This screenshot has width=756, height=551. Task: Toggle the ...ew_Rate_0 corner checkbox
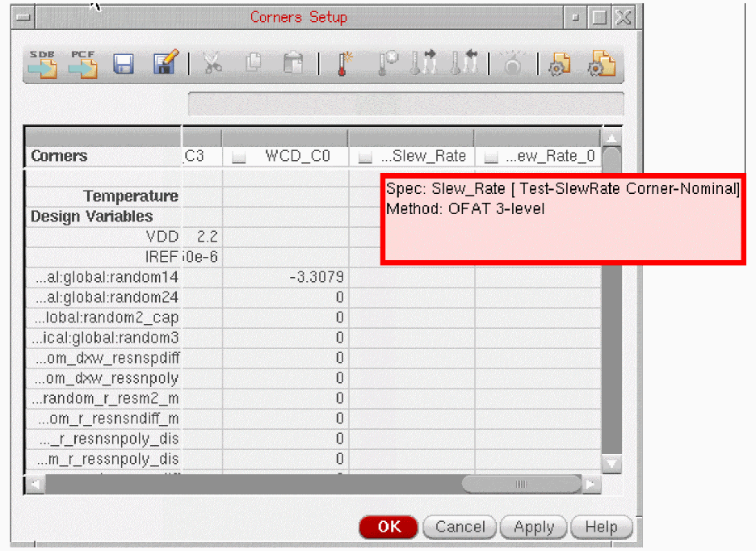pyautogui.click(x=491, y=158)
